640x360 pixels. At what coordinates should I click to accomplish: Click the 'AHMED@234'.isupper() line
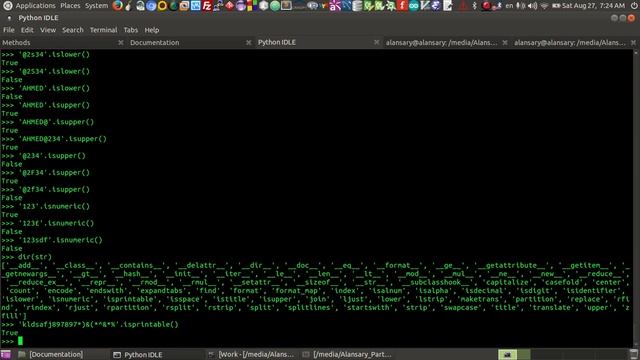tap(54, 139)
